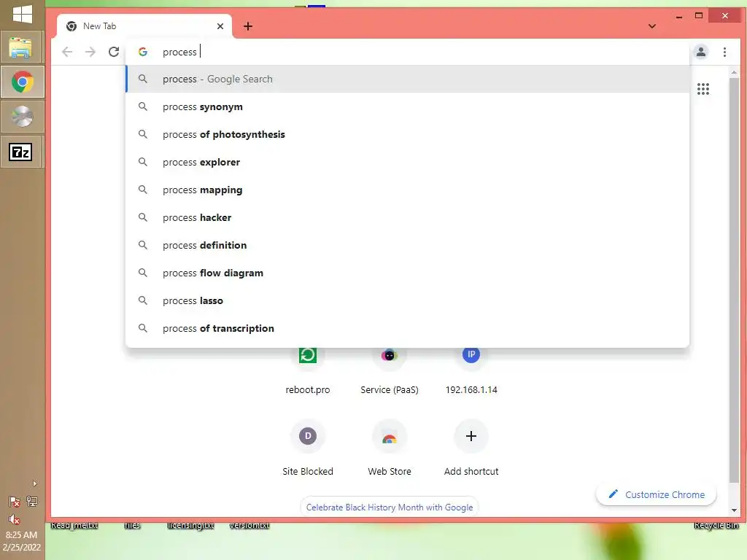This screenshot has height=560, width=747.
Task: Select the Read_me.txt desktop file
Action: 74,525
